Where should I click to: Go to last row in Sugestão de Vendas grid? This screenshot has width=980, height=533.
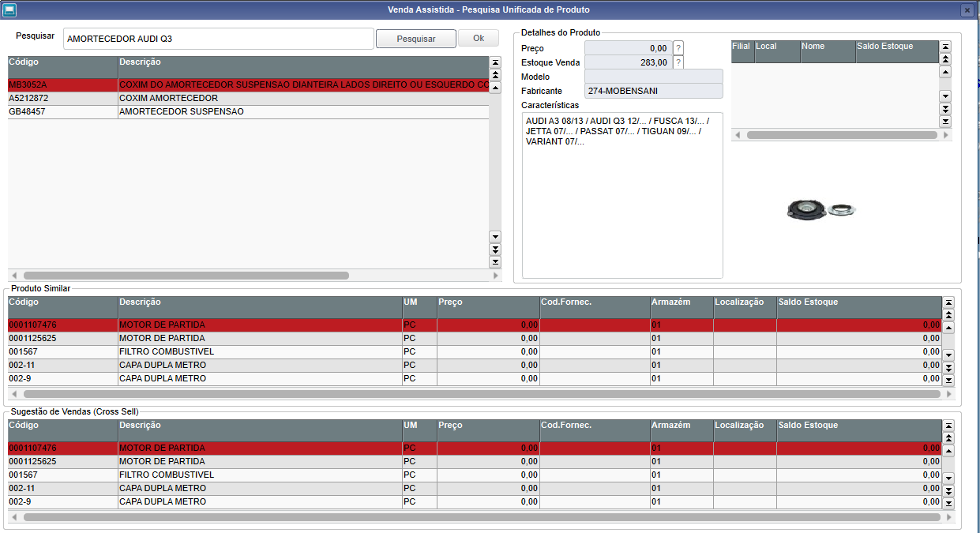(948, 503)
